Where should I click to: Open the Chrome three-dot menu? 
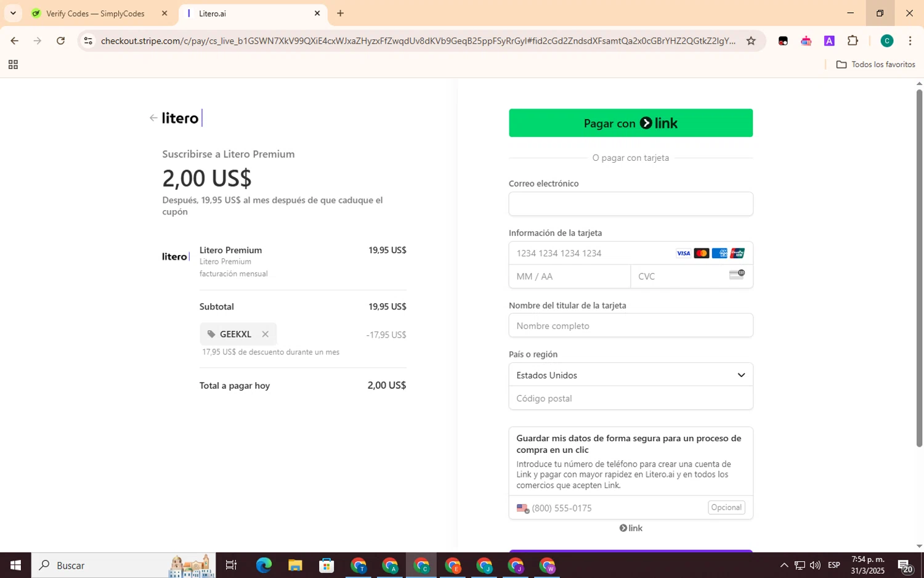910,41
